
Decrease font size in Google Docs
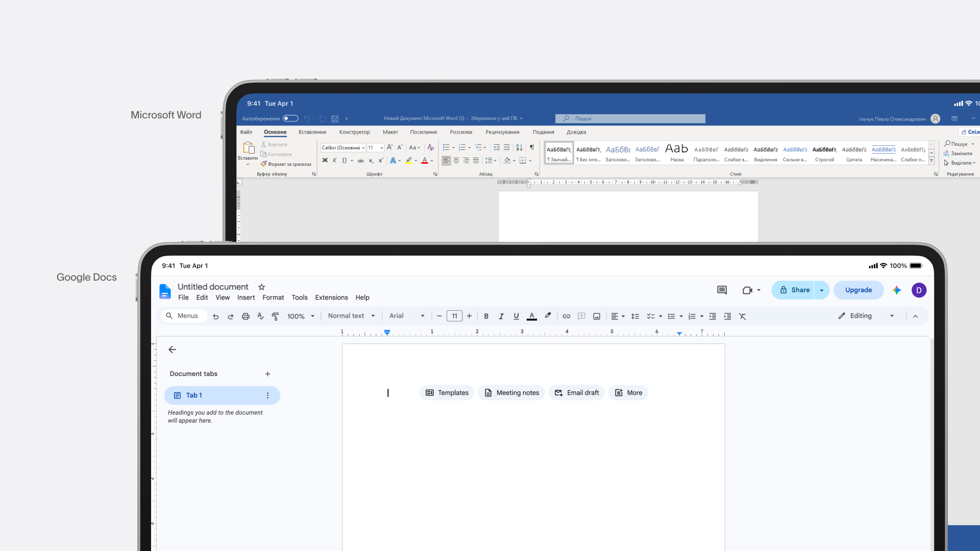tap(439, 316)
